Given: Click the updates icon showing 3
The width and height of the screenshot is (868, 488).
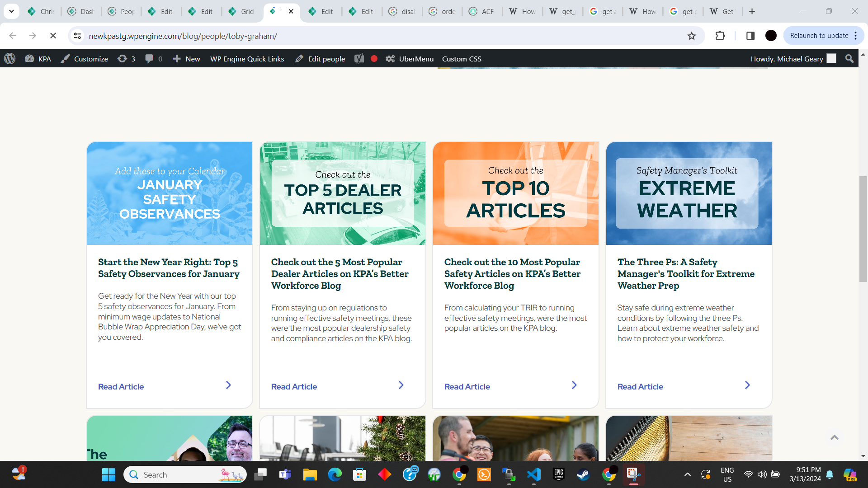Looking at the screenshot, I should point(122,59).
